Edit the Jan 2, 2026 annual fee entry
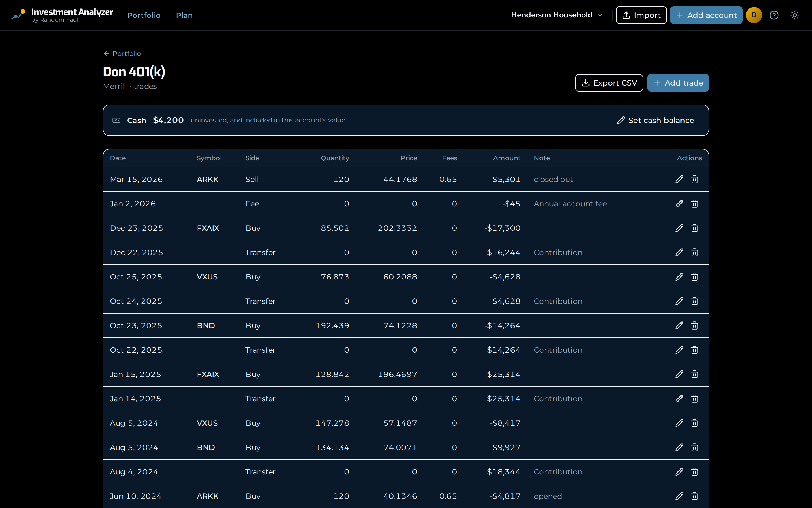The image size is (812, 508). pos(679,204)
